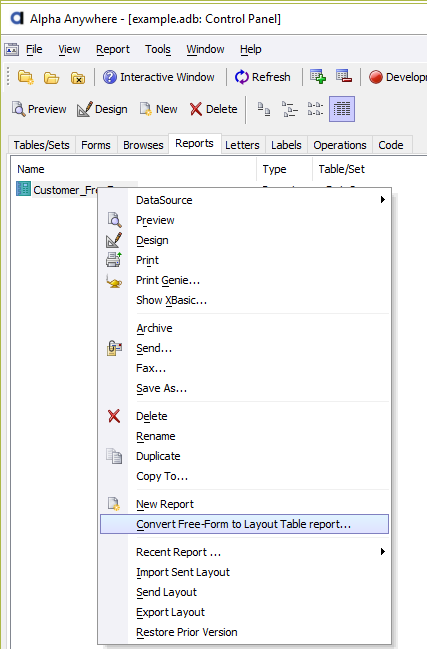Screen dimensions: 427x649
Task: Choose Import Sent Layout
Action: pyautogui.click(x=244, y=572)
